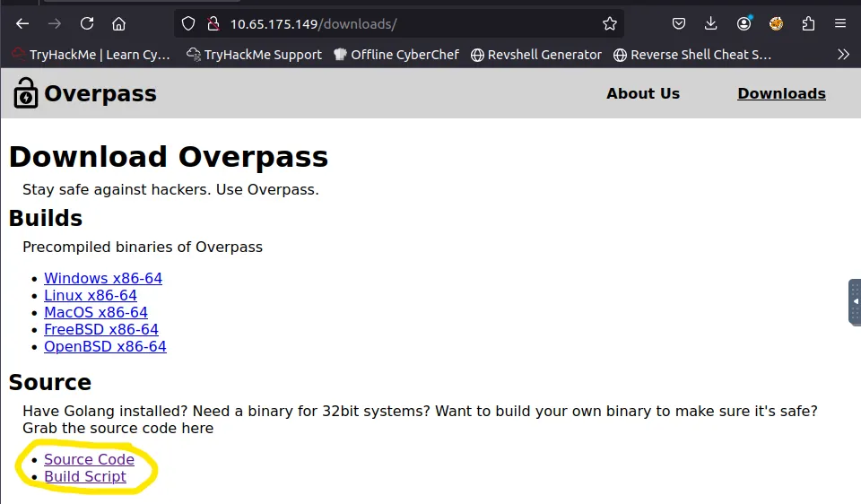Image resolution: width=861 pixels, height=504 pixels.
Task: Bookmark this page with the star icon
Action: coord(610,23)
